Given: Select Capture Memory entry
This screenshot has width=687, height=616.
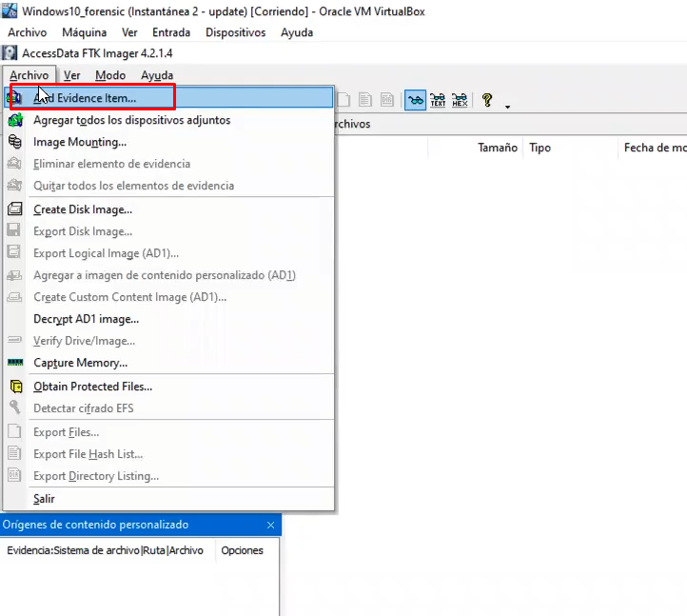Looking at the screenshot, I should click(x=168, y=363).
